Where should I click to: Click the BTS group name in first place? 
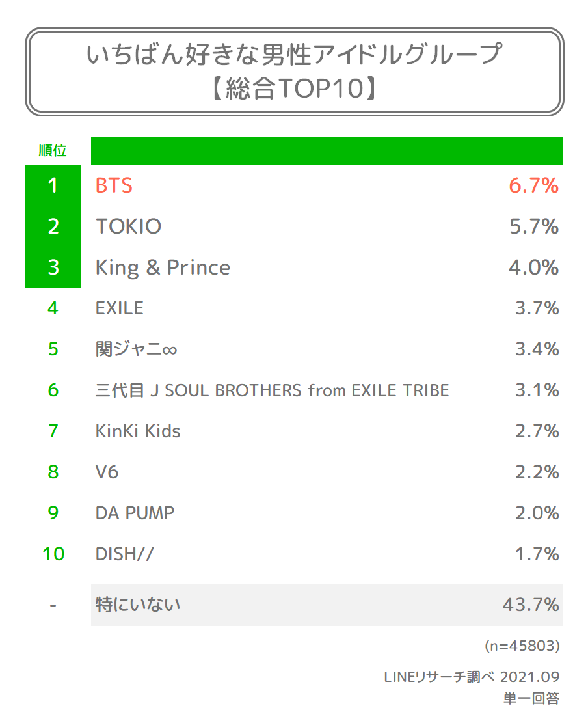[114, 186]
